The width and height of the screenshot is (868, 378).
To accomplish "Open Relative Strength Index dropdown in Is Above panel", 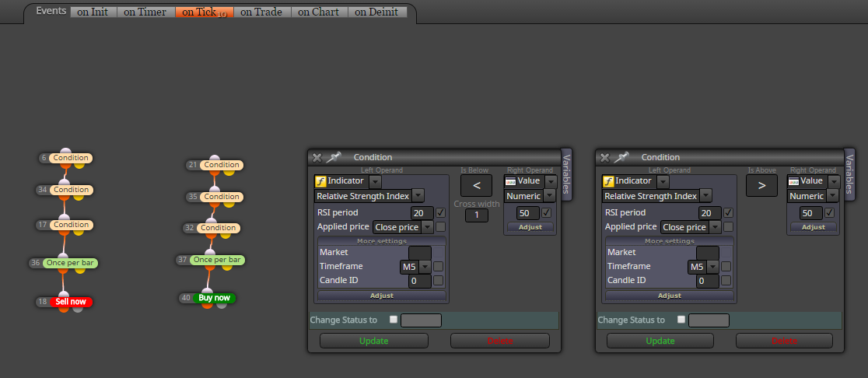I will (705, 196).
